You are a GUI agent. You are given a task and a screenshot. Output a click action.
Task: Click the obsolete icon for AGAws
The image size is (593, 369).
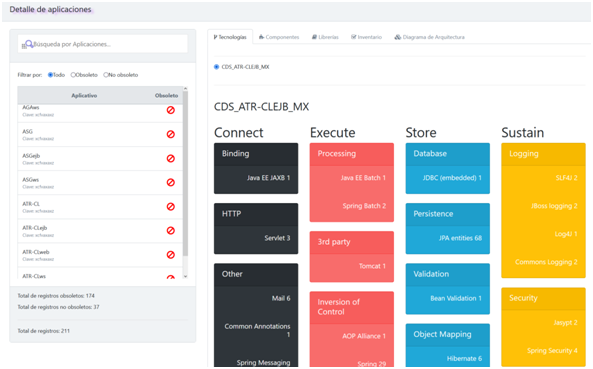point(171,110)
